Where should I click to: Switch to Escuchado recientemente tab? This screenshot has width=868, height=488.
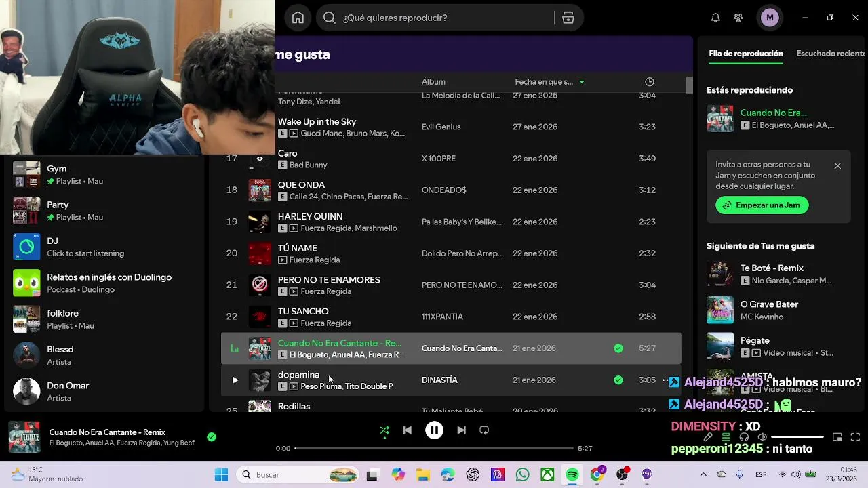(830, 54)
